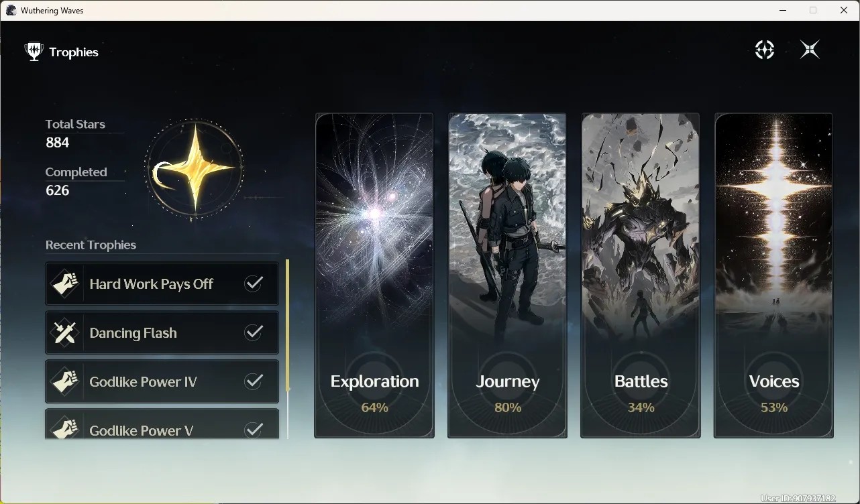860x504 pixels.
Task: Select the Godlike Power IV trophy
Action: point(162,382)
